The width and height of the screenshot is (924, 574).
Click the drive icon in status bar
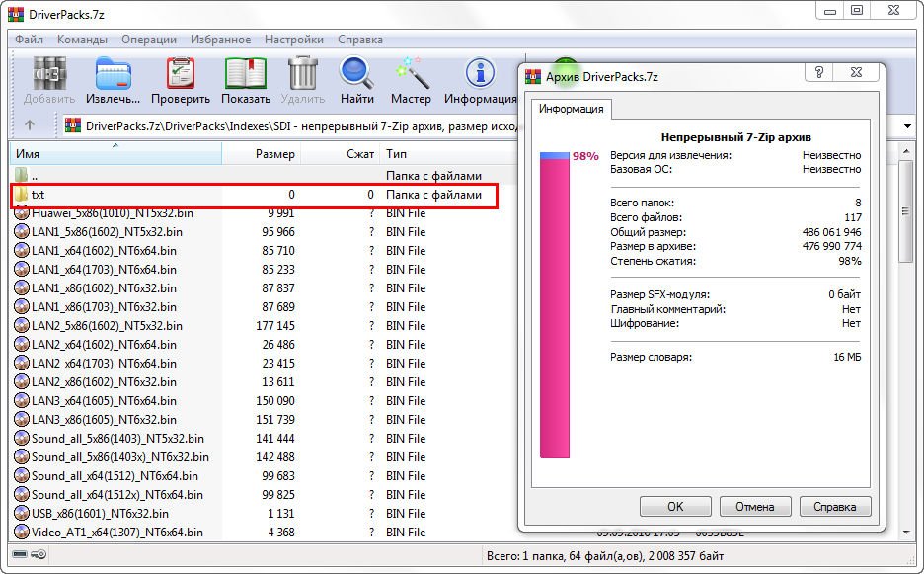tap(20, 554)
